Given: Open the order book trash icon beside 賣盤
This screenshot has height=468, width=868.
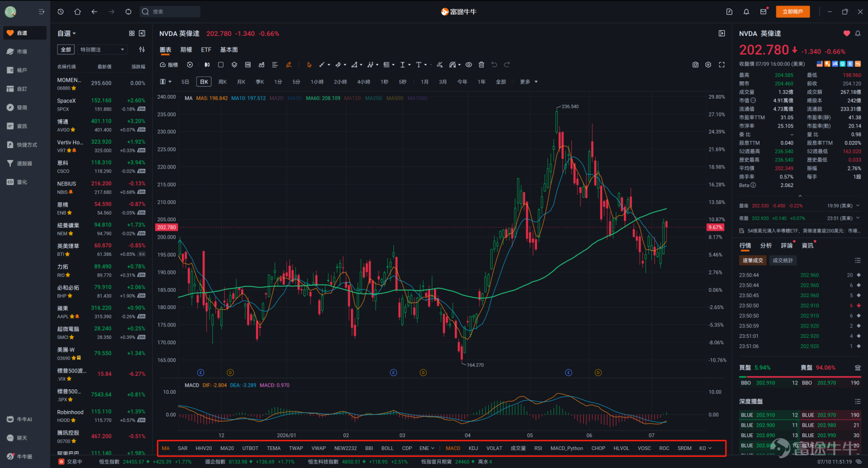Looking at the screenshot, I should 858,368.
